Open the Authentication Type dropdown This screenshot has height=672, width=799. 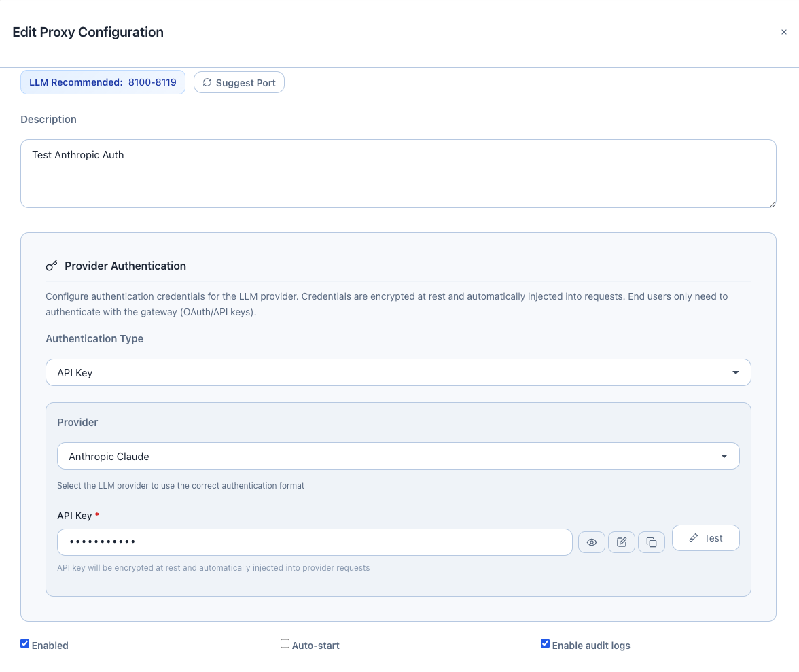pos(398,372)
